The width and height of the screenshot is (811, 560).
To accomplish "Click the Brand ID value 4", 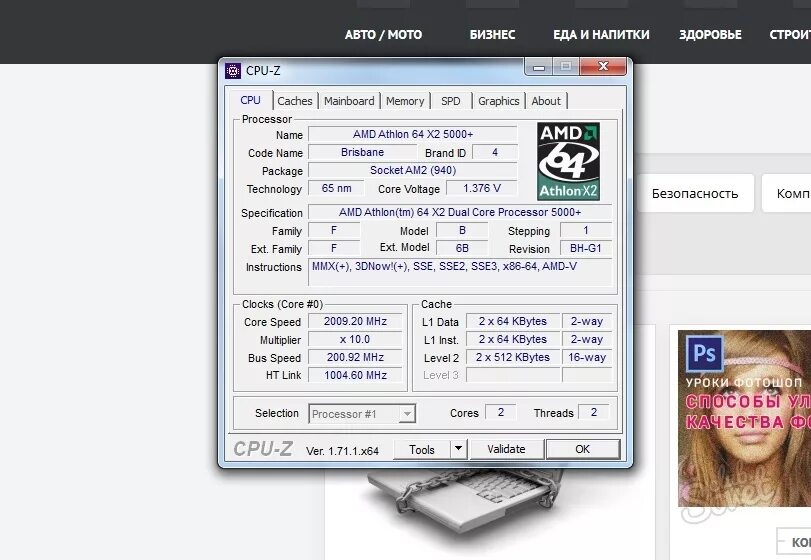I will point(495,153).
